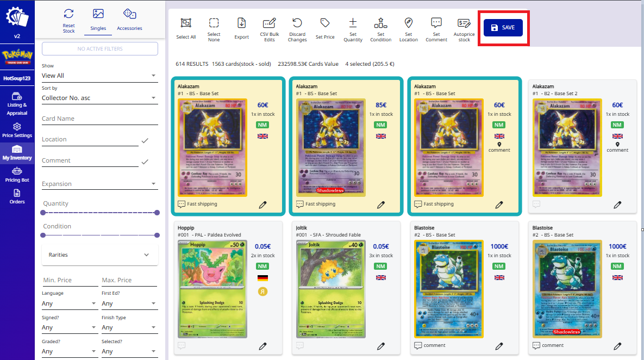Viewport: 644px width, 360px height.
Task: Open the Selected? dropdown
Action: click(129, 351)
